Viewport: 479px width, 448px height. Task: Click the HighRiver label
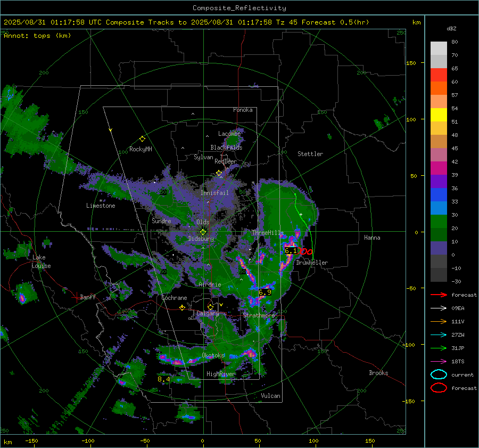point(221,374)
